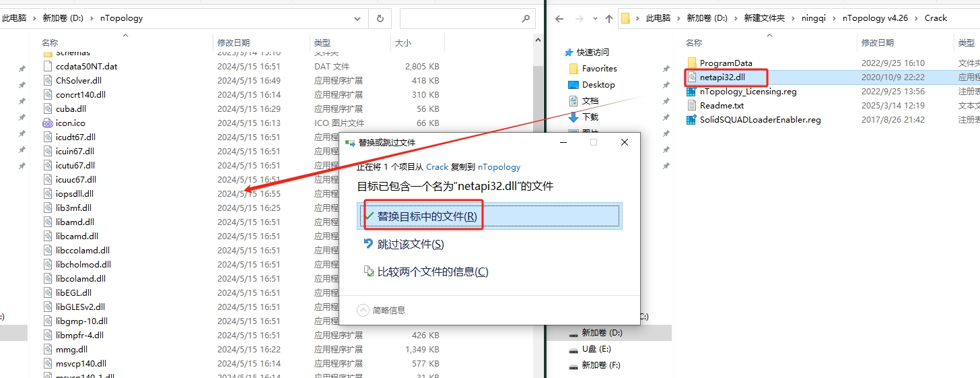The width and height of the screenshot is (980, 378).
Task: Replace the file in the destination
Action: coord(489,216)
